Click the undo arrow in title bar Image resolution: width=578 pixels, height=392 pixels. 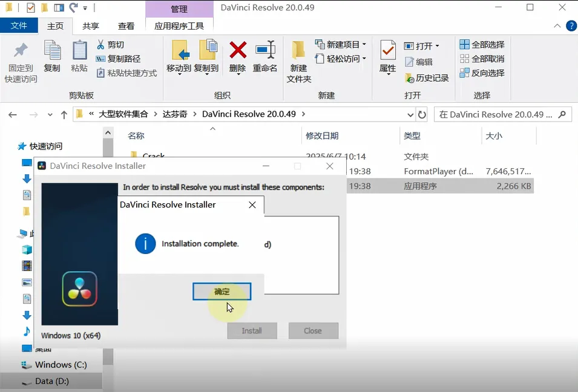[x=73, y=7]
